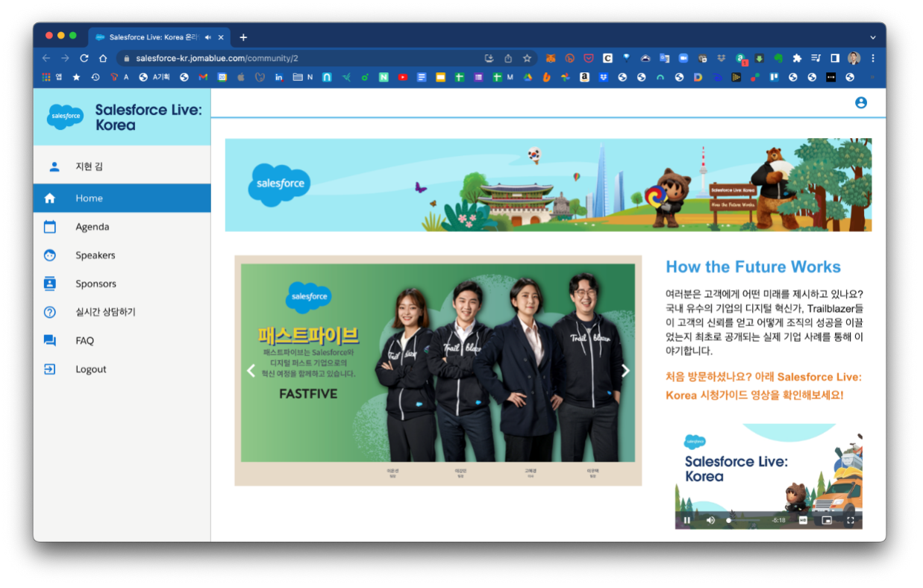Select the Home sidebar item

(x=122, y=198)
